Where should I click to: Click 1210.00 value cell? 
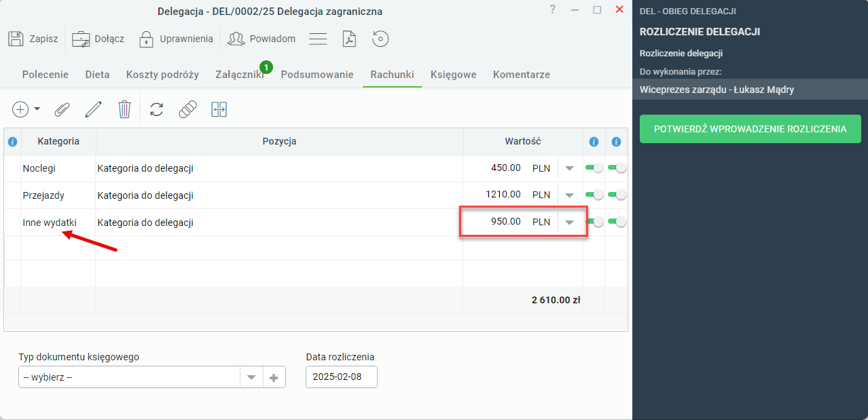click(x=503, y=195)
